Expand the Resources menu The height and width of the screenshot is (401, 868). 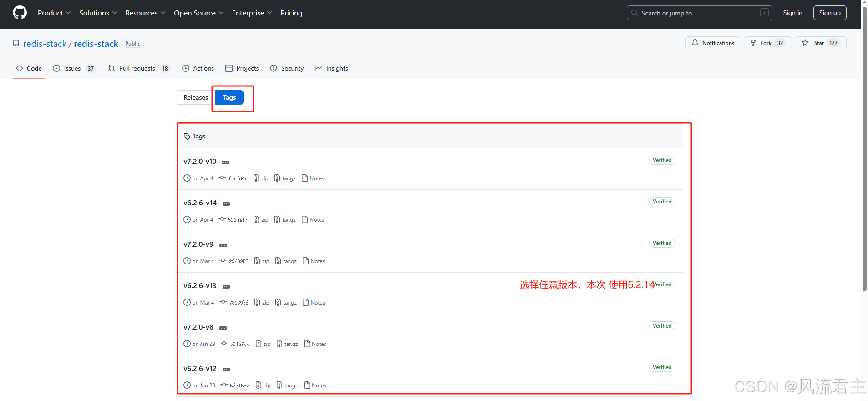[x=145, y=13]
